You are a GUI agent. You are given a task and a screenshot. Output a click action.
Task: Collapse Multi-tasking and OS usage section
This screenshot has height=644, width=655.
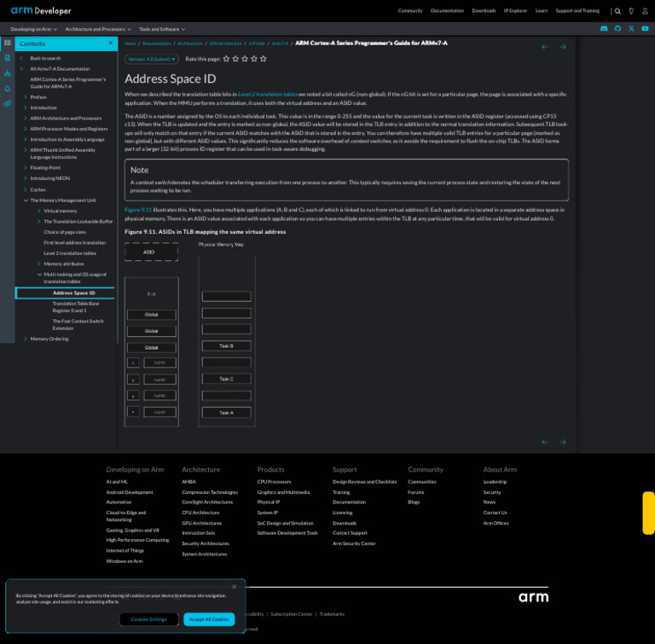point(39,275)
